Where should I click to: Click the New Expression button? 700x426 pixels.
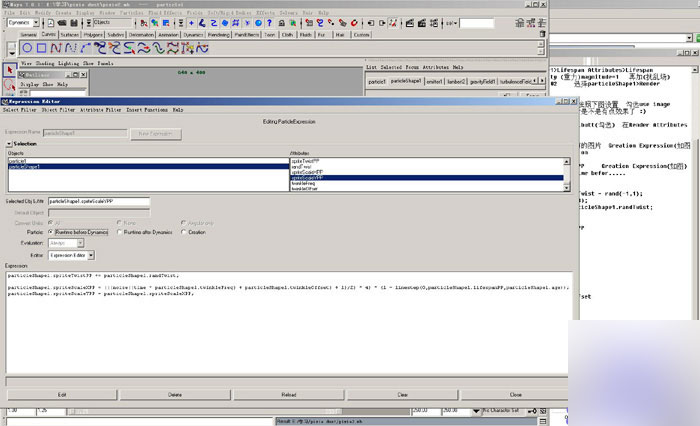click(156, 134)
